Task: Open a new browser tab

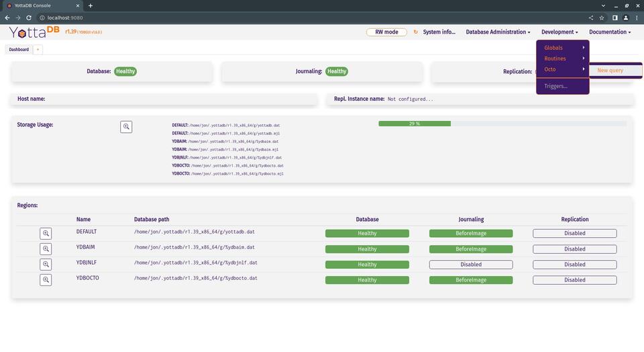Action: (91, 6)
